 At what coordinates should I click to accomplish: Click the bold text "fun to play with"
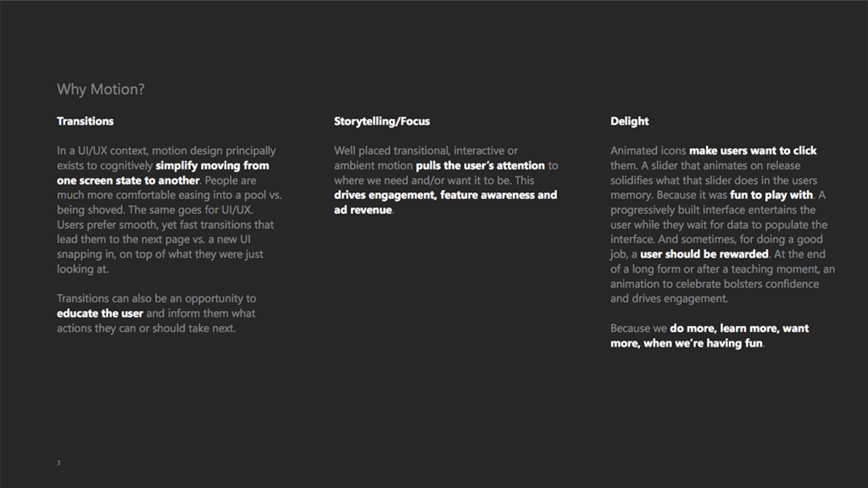(x=759, y=195)
